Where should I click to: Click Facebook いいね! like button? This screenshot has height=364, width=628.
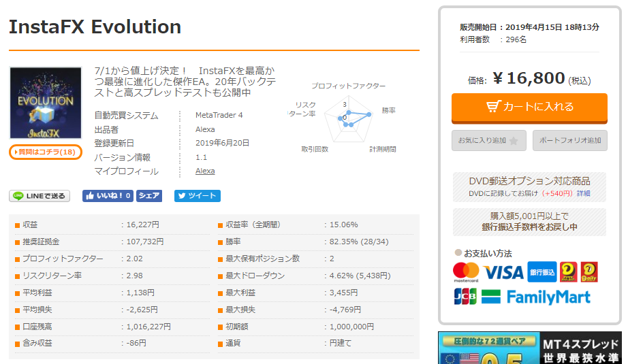pyautogui.click(x=108, y=195)
